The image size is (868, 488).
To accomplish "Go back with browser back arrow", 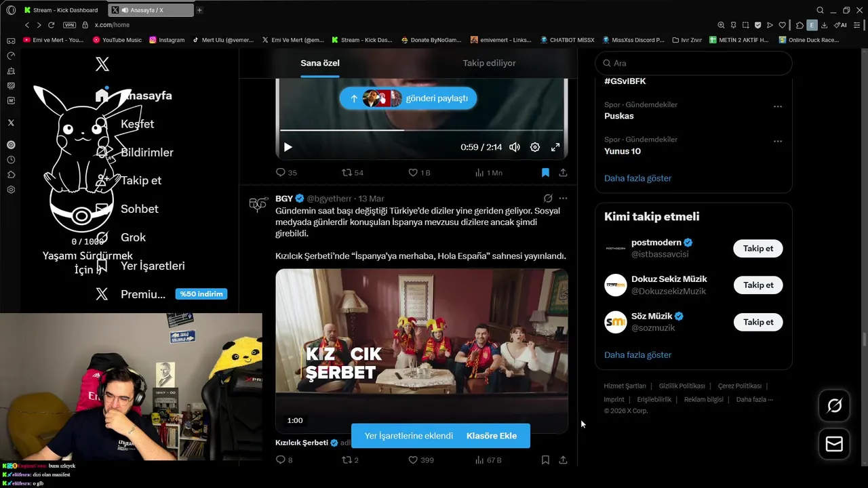I will [x=27, y=25].
